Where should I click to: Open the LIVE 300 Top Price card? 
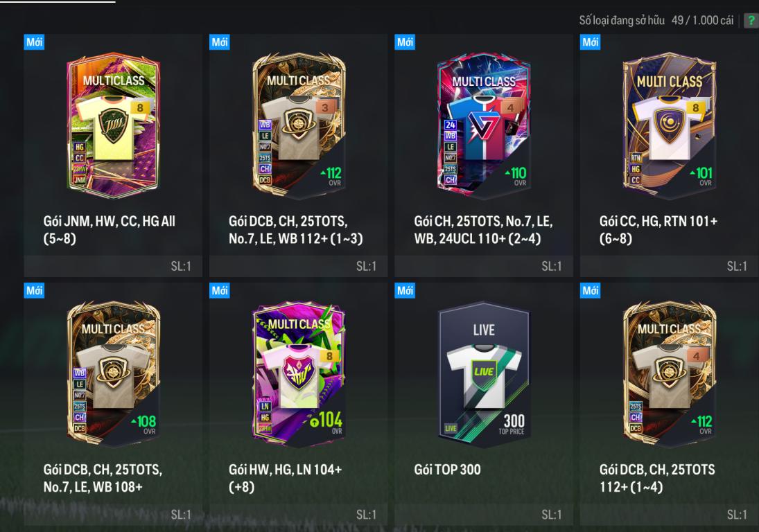click(484, 374)
